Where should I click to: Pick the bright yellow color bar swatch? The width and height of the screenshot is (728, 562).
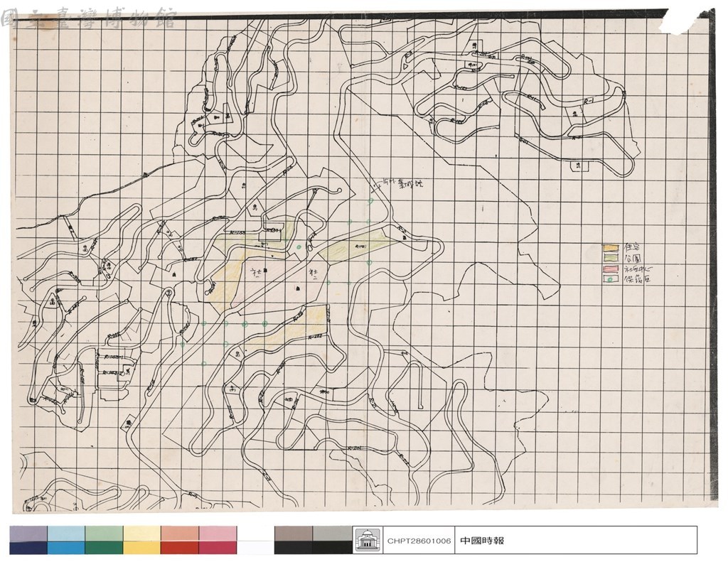[141, 548]
